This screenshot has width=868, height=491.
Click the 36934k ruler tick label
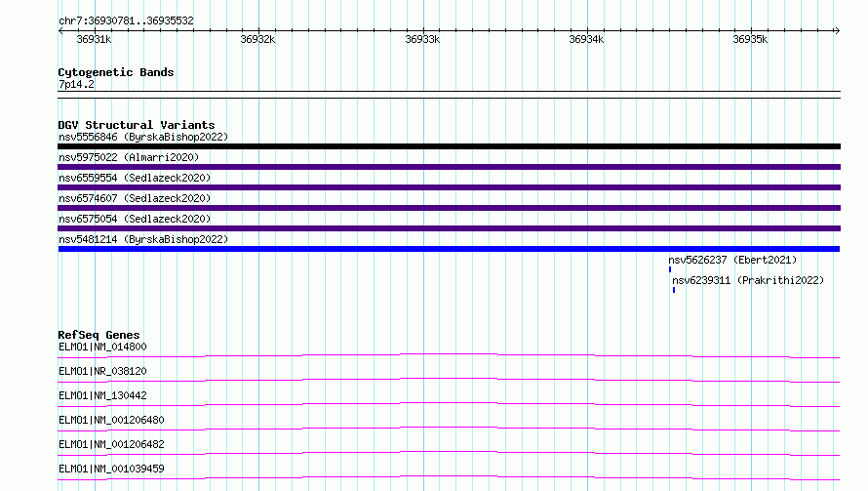586,39
